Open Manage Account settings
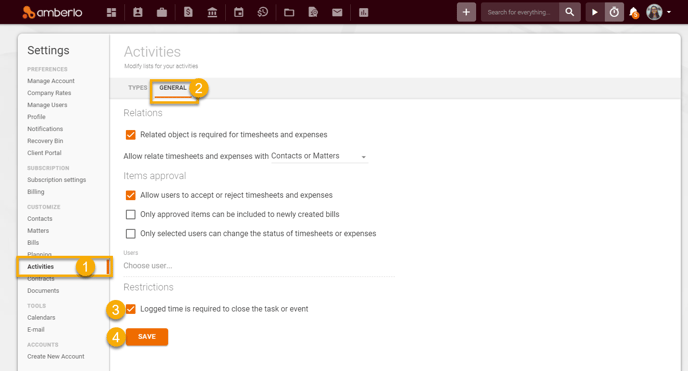This screenshot has height=371, width=688. tap(51, 81)
